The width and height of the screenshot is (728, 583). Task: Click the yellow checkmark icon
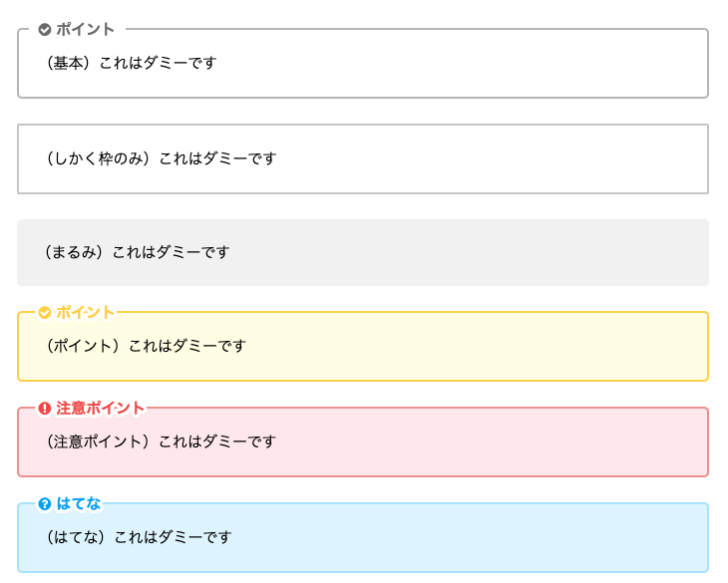[45, 313]
